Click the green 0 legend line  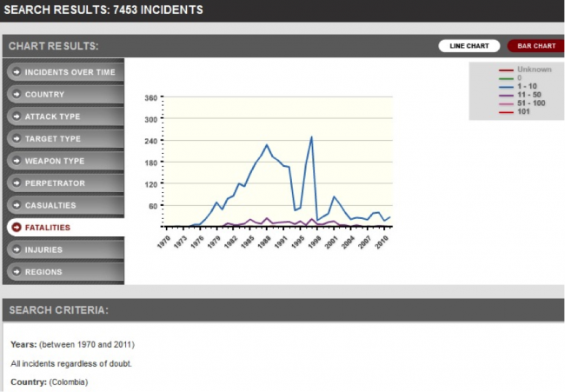point(506,78)
